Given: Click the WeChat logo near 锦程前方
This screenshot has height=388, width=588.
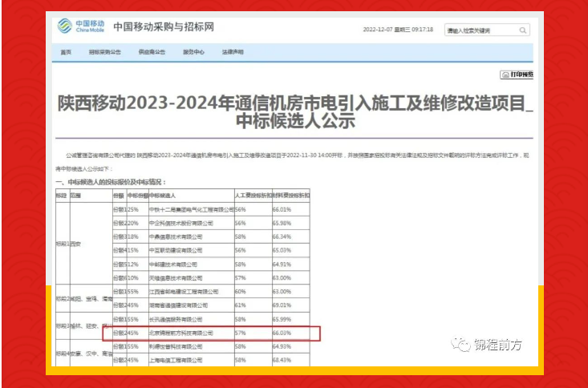Looking at the screenshot, I should tap(461, 344).
